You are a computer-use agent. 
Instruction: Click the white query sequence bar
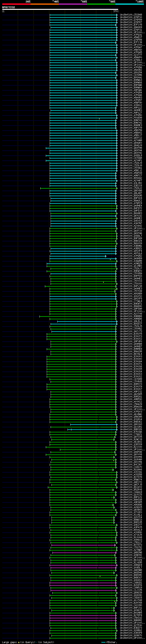click(60, 9)
